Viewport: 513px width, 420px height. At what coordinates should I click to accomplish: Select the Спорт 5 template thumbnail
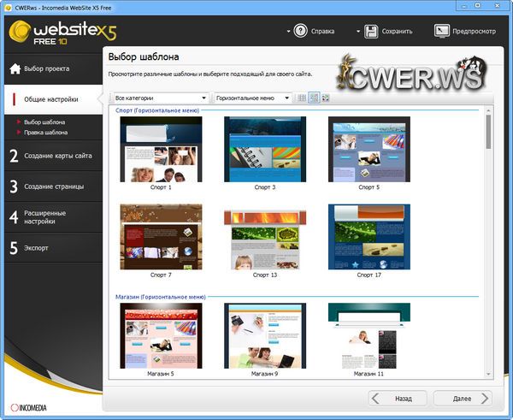pos(369,150)
